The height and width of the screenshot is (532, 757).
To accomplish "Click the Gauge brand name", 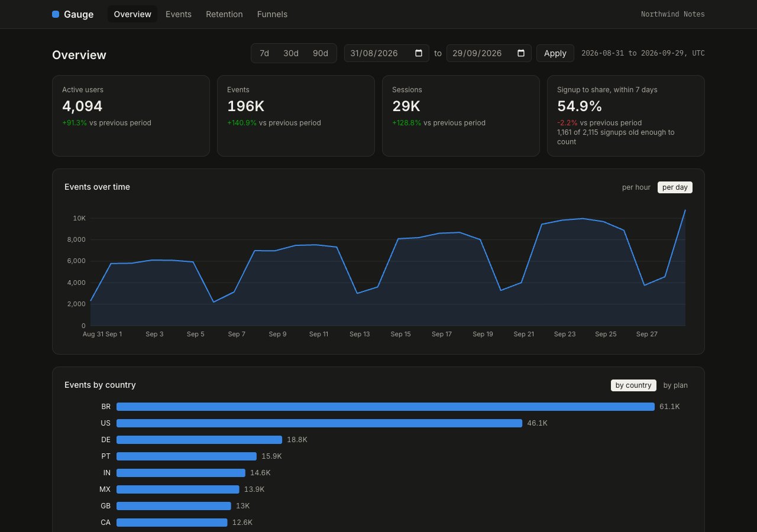I will click(79, 14).
